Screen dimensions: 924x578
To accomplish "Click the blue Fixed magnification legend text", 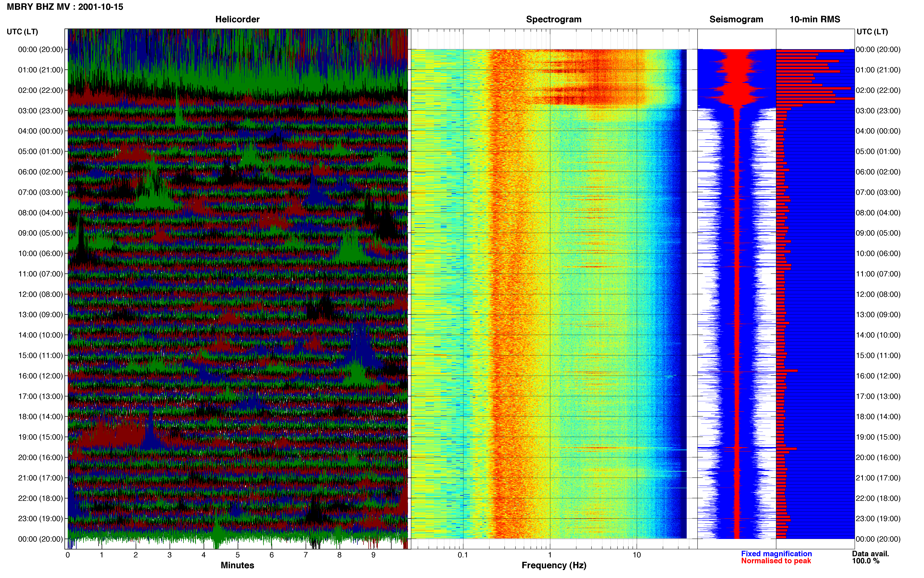I will [776, 554].
